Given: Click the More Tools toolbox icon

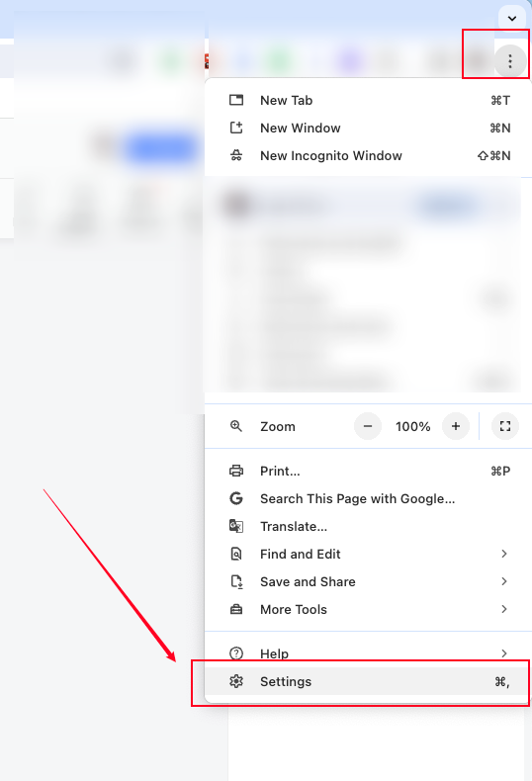Looking at the screenshot, I should [x=236, y=609].
